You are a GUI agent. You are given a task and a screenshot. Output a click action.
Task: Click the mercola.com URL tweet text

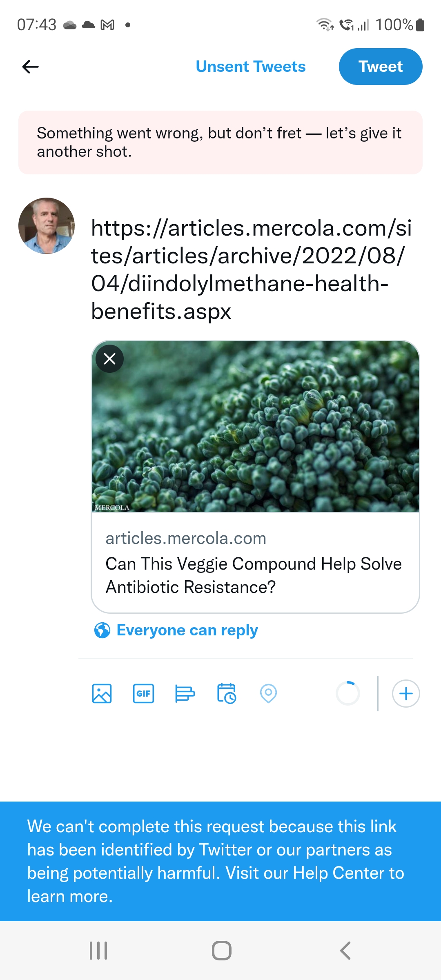(251, 269)
